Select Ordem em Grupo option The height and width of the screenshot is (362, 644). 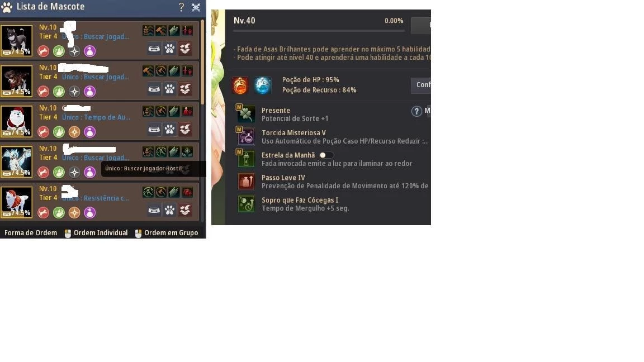point(167,233)
